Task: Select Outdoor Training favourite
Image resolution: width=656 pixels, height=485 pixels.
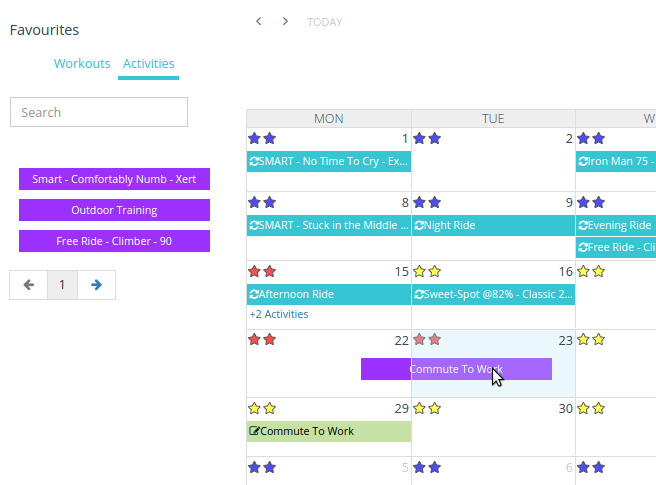Action: tap(114, 210)
